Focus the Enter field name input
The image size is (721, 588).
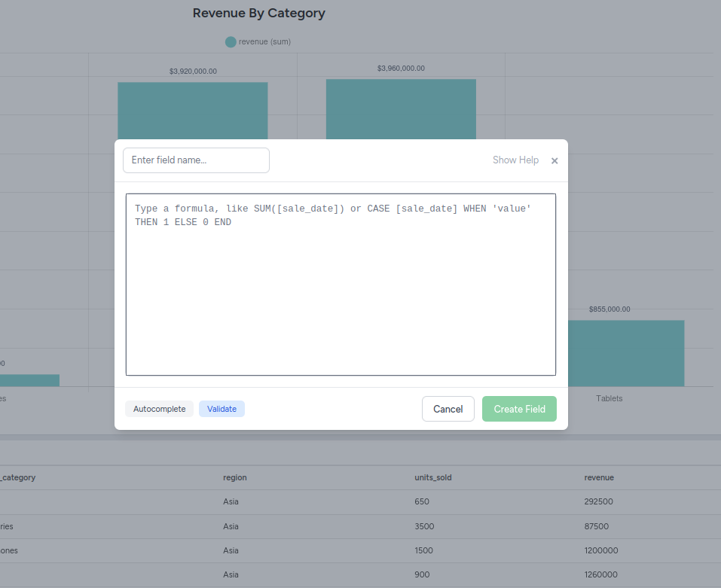(196, 160)
